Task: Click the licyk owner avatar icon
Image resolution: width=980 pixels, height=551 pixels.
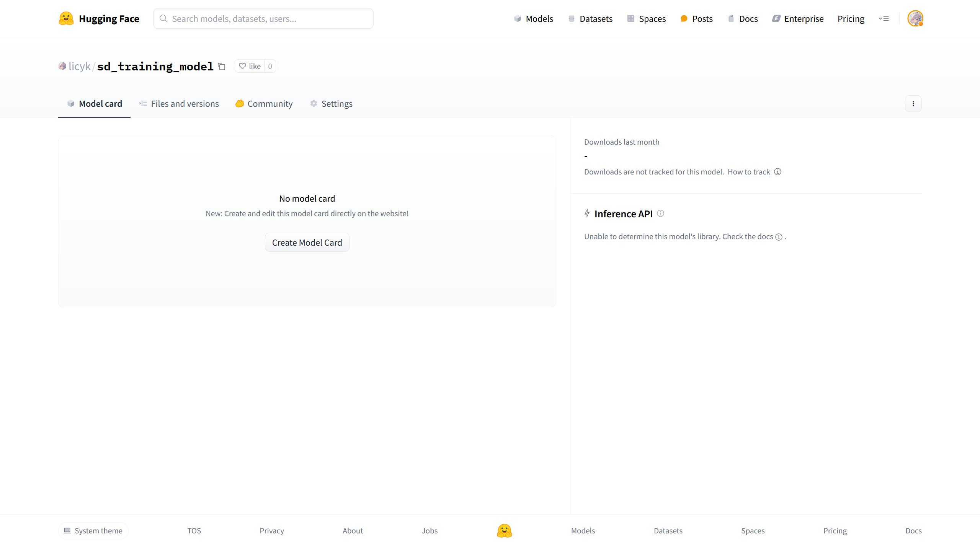Action: click(62, 66)
